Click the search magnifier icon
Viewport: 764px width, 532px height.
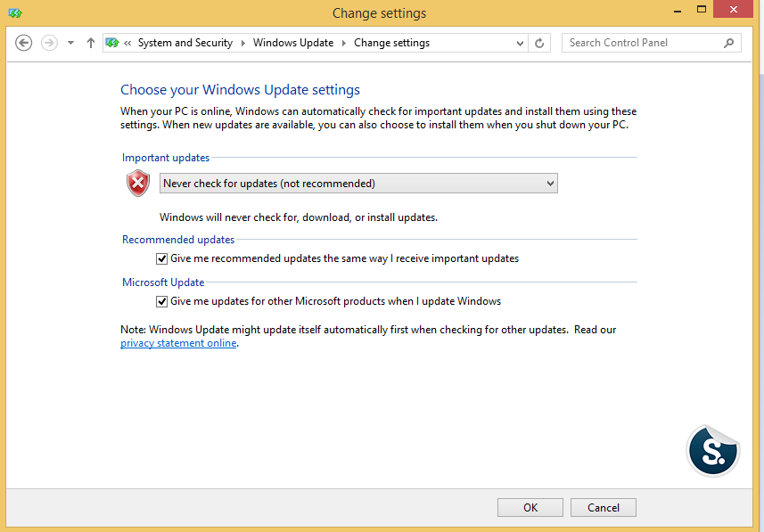(x=729, y=43)
